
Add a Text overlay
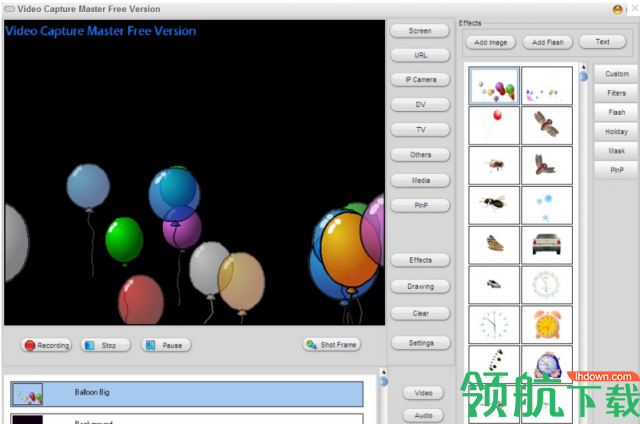602,42
